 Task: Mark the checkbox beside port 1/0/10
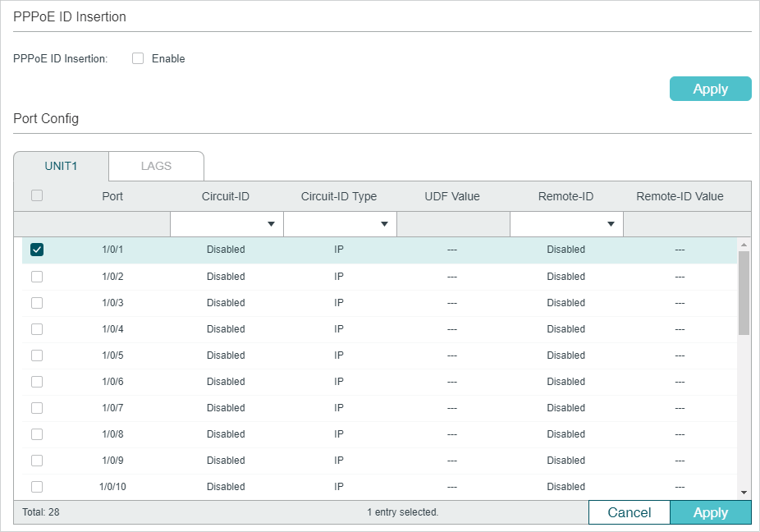(37, 486)
